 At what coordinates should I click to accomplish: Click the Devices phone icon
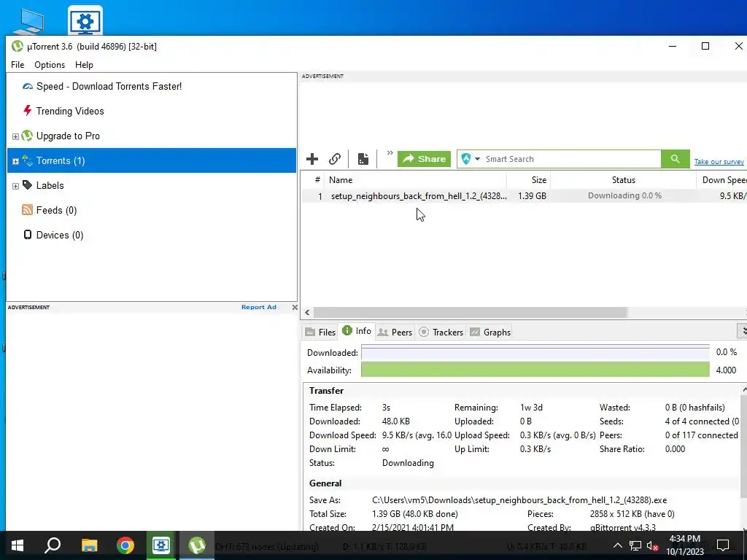[28, 235]
